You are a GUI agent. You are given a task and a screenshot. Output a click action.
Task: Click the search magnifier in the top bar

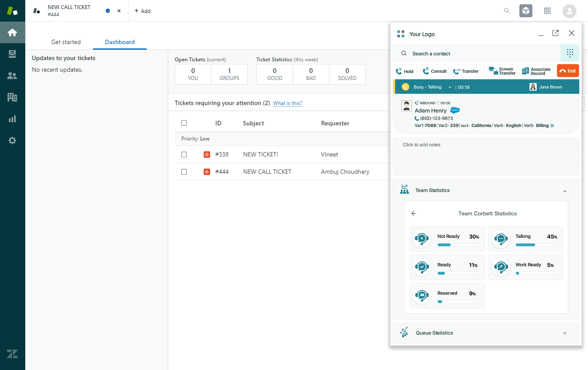point(506,11)
